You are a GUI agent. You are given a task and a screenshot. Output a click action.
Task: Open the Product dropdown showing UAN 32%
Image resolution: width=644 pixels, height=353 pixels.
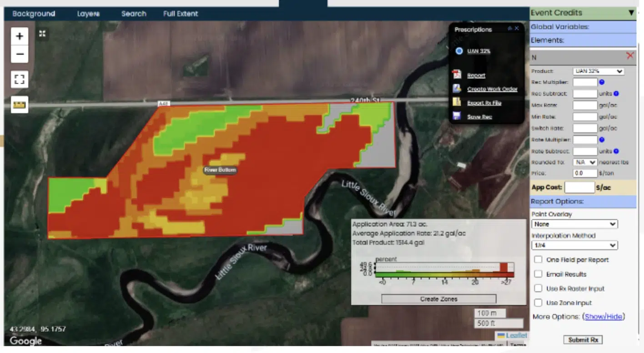598,71
